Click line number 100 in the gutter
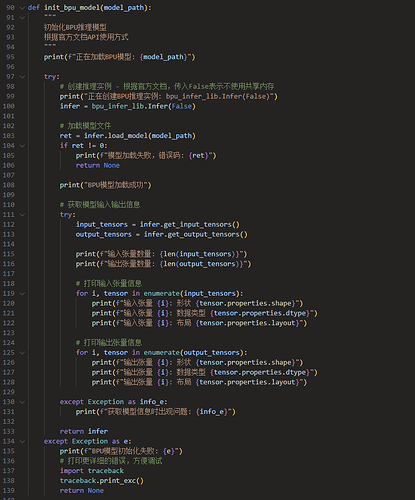 coord(9,106)
